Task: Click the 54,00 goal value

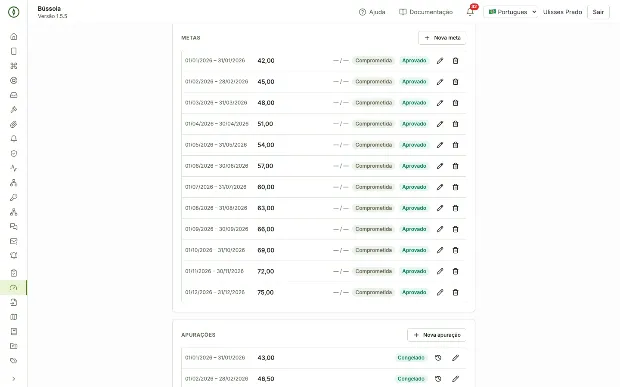Action: pos(266,145)
